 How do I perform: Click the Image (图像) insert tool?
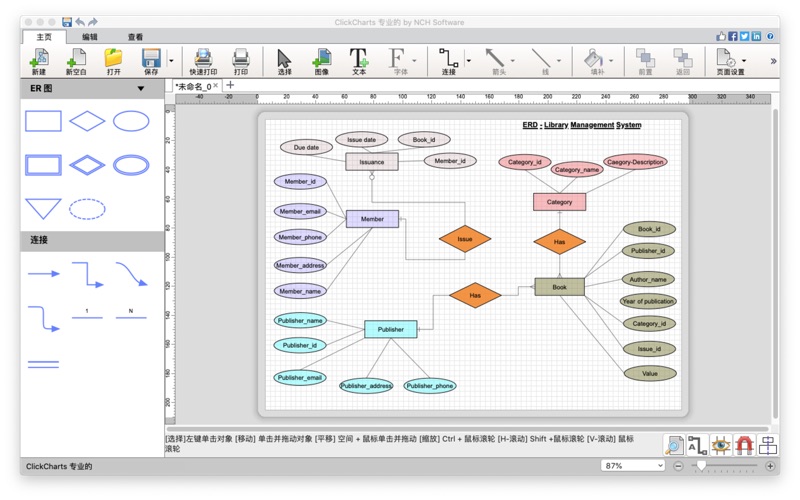pos(321,61)
